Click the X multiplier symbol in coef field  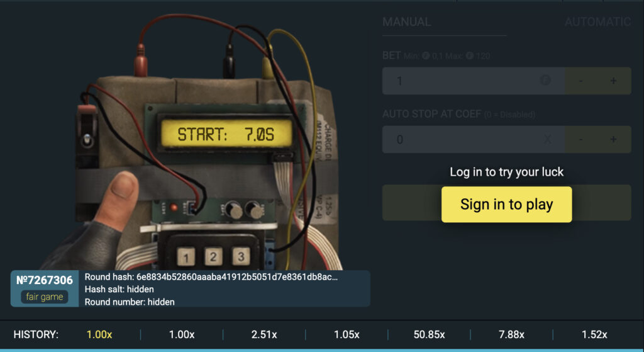click(x=547, y=139)
